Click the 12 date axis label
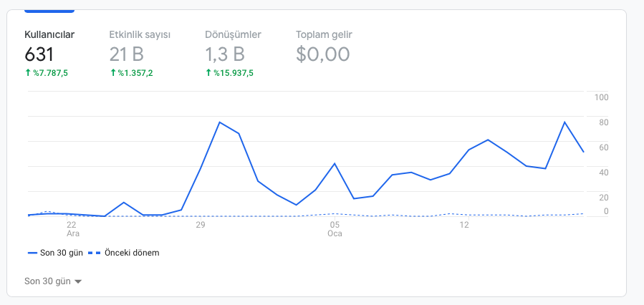This screenshot has height=305, width=644. [x=464, y=225]
